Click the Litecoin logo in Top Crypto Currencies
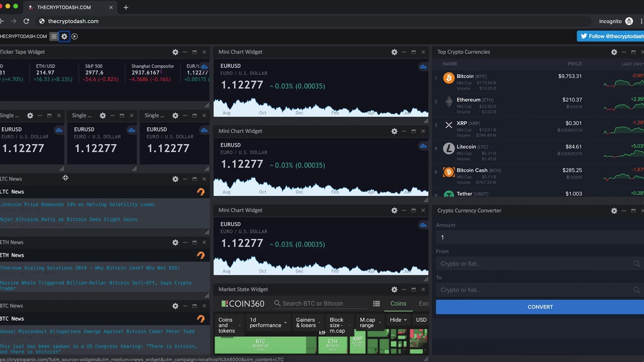This screenshot has height=362, width=644. [x=448, y=148]
